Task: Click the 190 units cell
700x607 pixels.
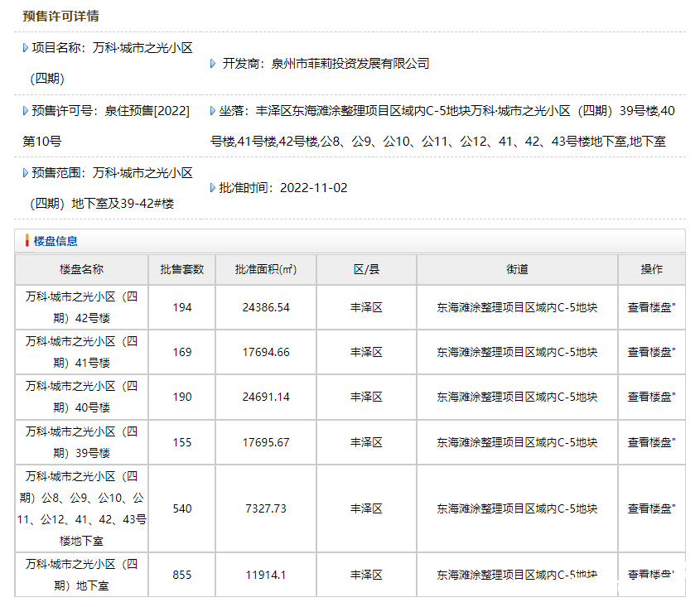Action: coord(182,397)
